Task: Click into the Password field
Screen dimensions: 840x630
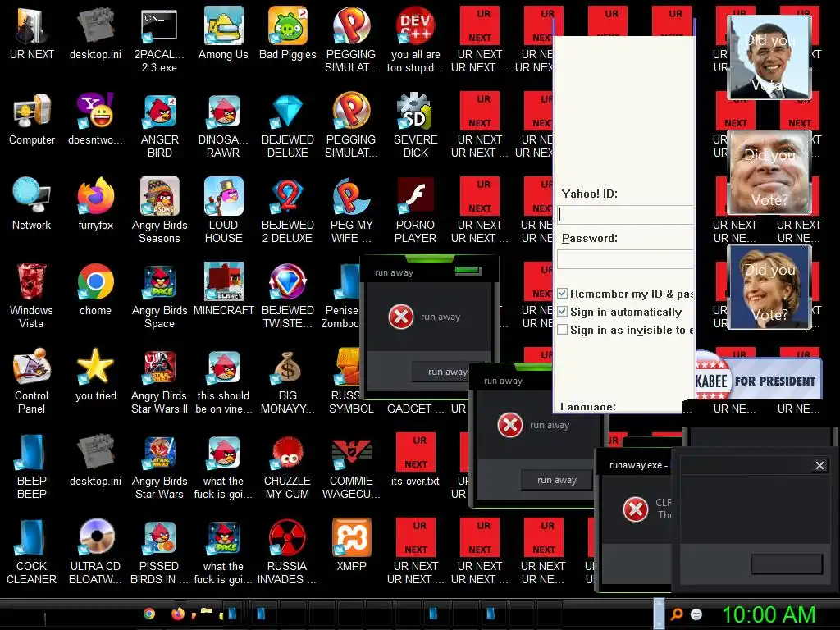Action: click(x=625, y=258)
